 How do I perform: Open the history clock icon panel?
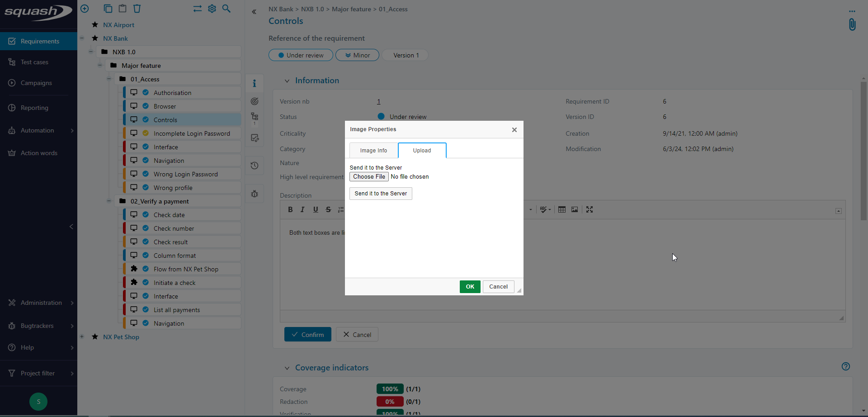[255, 166]
